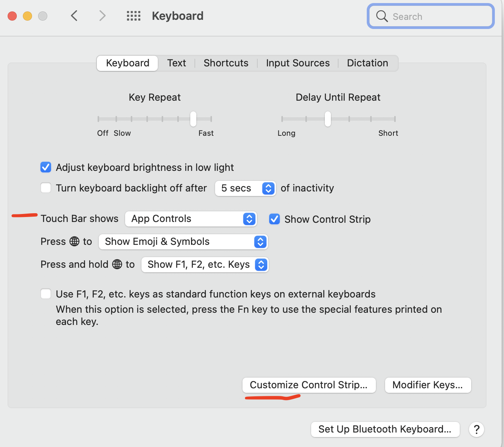Image resolution: width=504 pixels, height=447 pixels.
Task: Go forward using the right chevron
Action: (102, 16)
